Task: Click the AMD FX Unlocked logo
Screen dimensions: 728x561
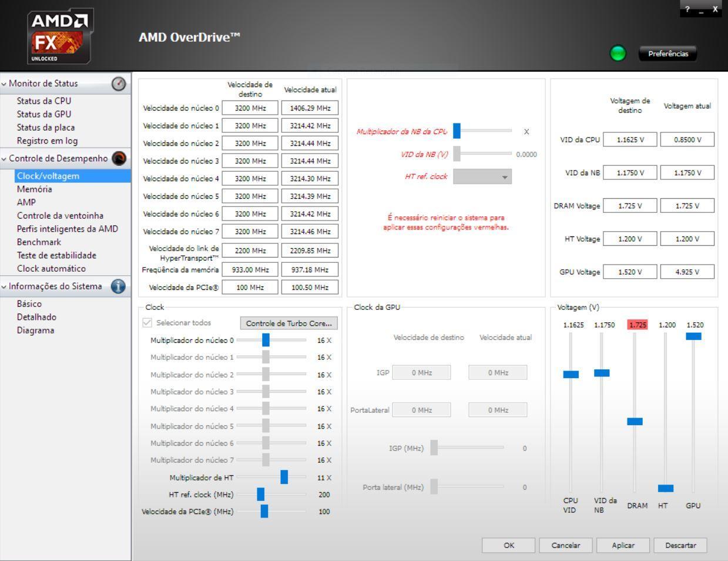Action: [60, 36]
